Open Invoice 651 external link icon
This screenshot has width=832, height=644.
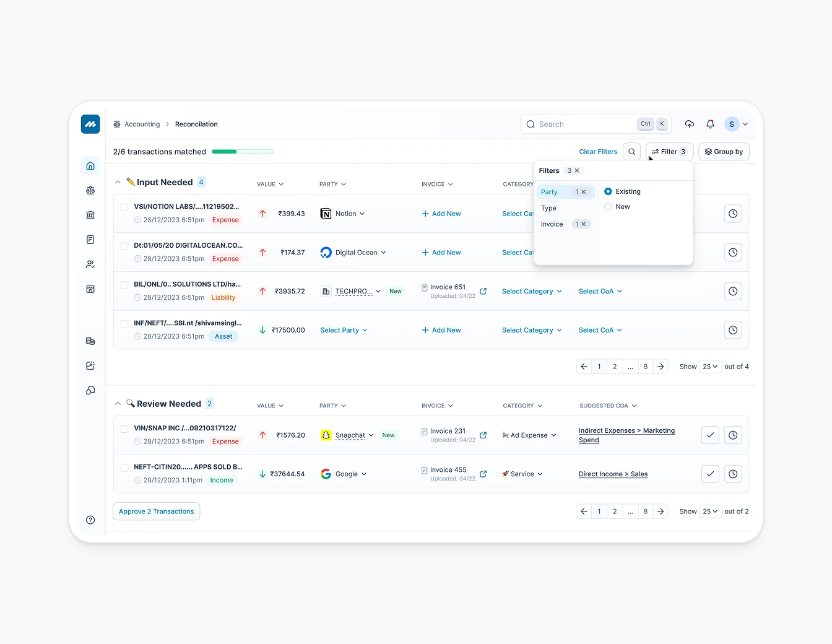[483, 291]
